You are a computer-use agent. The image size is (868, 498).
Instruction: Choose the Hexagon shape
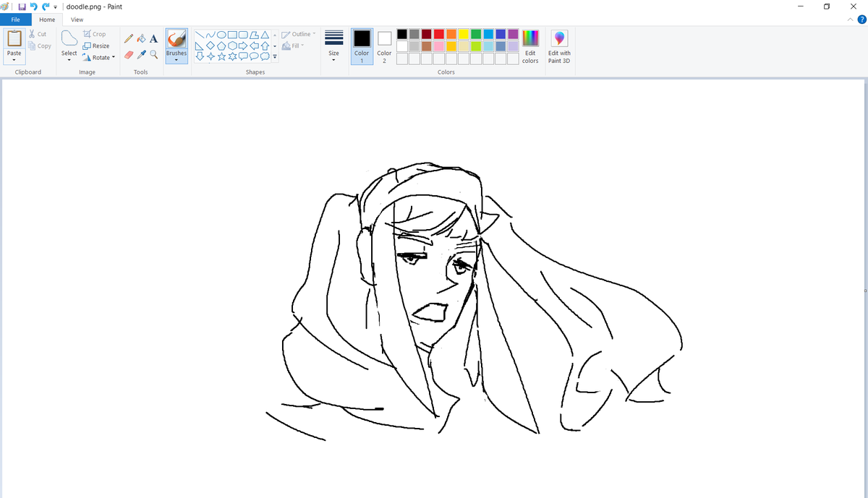coord(232,46)
